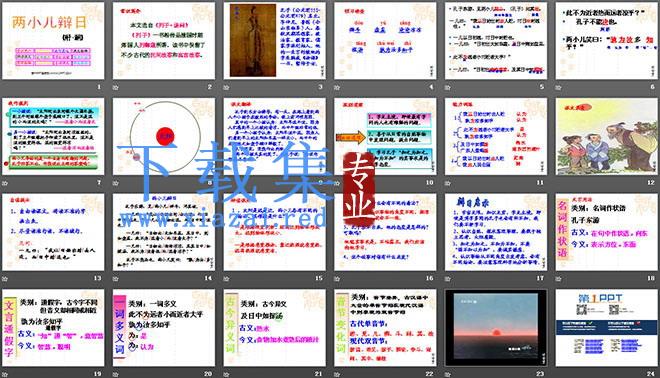660x378 pixels.
Task: Choose the 古今异义词 slide 21
Action: click(x=274, y=328)
